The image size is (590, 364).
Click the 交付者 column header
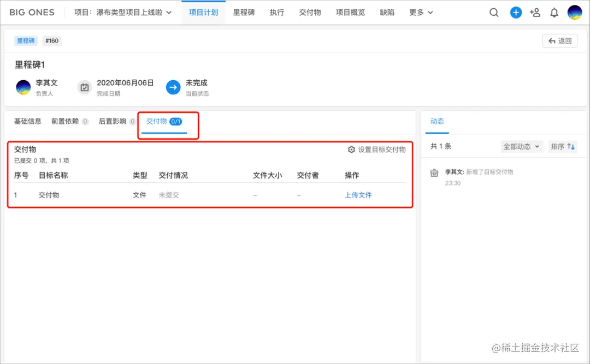(308, 175)
